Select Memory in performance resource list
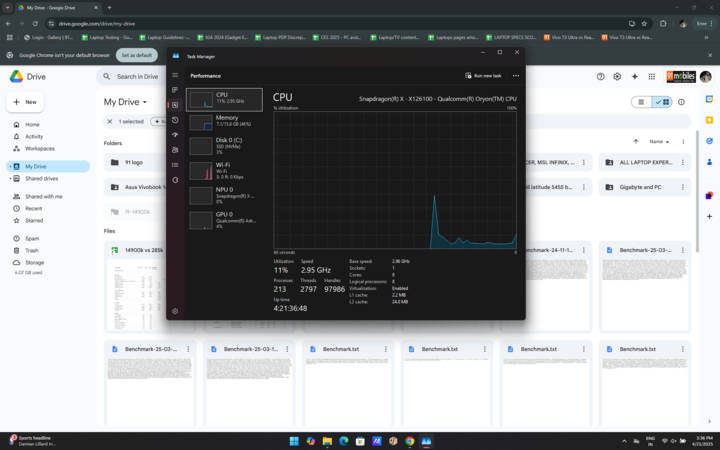This screenshot has height=450, width=720. coord(225,122)
